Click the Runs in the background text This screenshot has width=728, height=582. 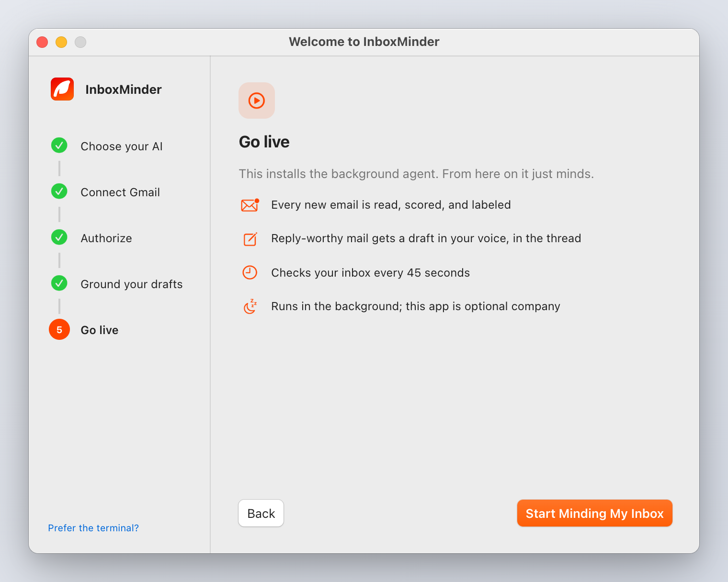point(416,306)
